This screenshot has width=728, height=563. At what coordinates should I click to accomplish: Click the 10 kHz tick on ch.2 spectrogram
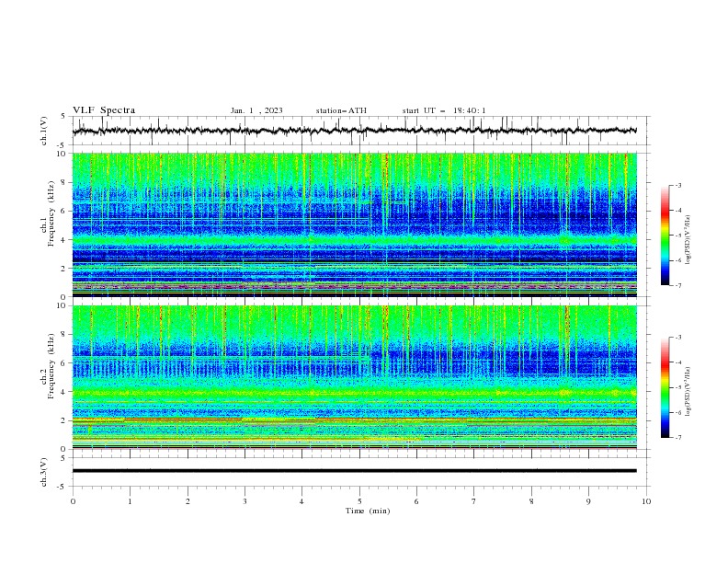63,305
